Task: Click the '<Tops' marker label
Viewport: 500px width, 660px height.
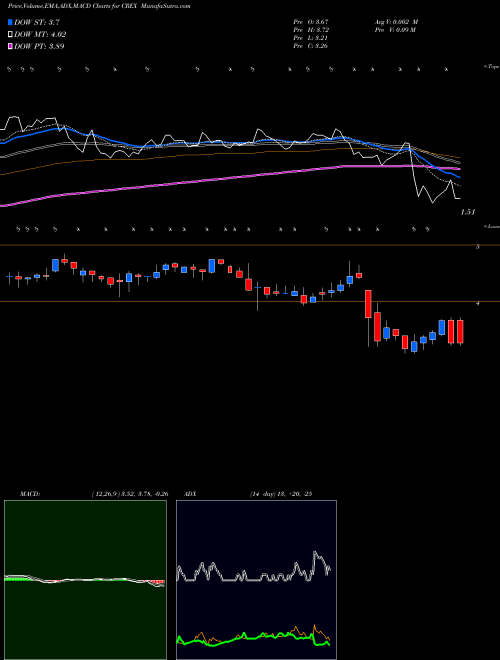Action: click(491, 67)
